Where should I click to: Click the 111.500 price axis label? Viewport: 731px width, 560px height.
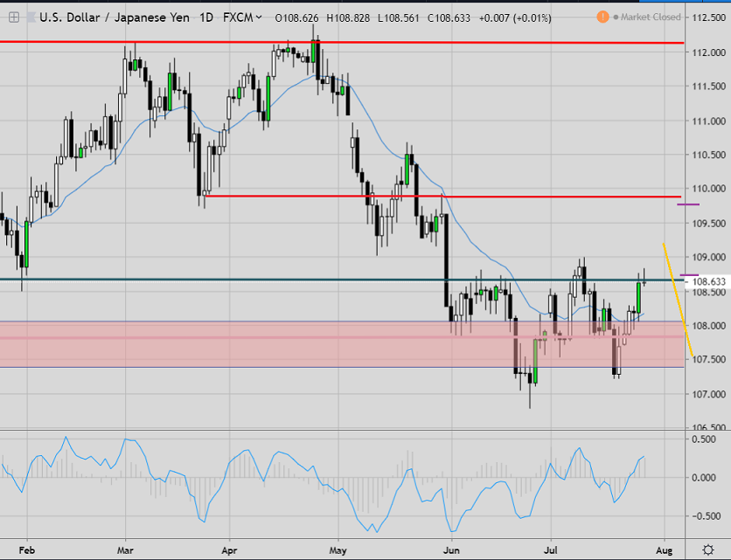coord(708,86)
